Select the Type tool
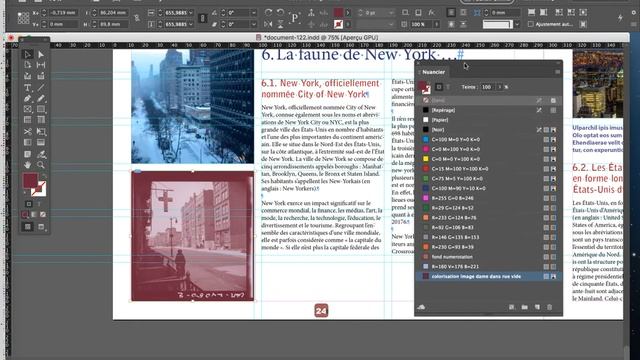640x360 pixels. [x=28, y=87]
